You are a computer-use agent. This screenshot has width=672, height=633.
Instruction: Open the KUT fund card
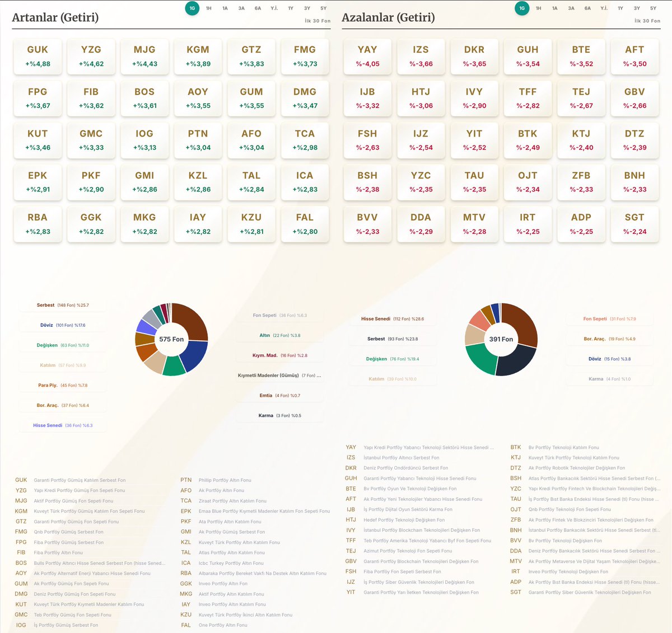tap(38, 140)
